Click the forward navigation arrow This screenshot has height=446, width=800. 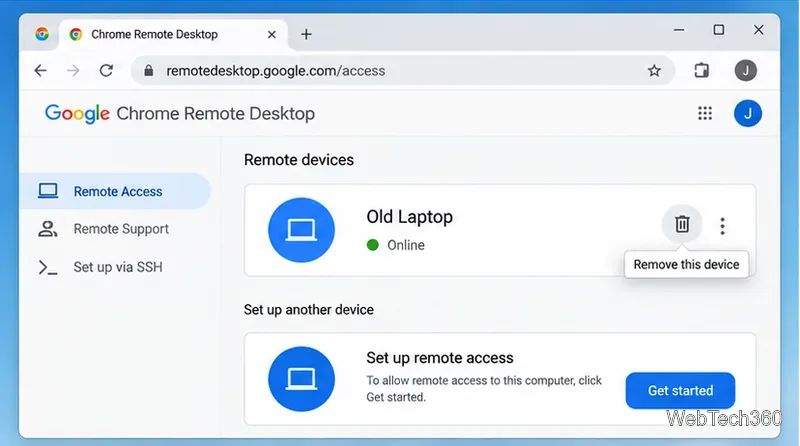pyautogui.click(x=73, y=70)
